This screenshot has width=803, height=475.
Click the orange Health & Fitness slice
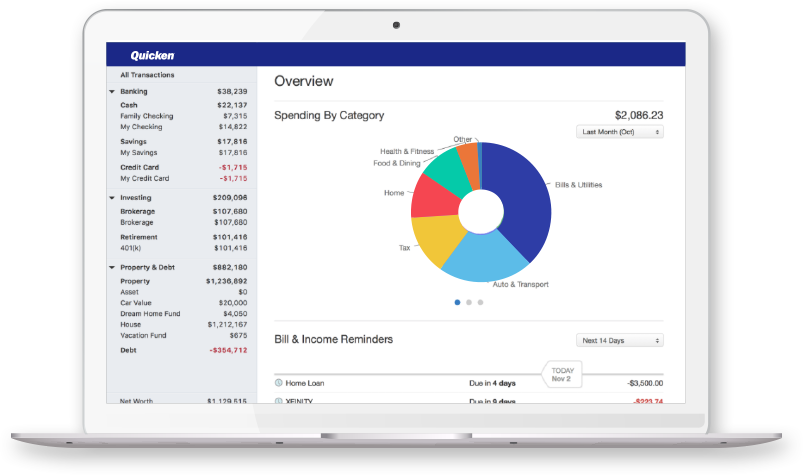[x=470, y=164]
